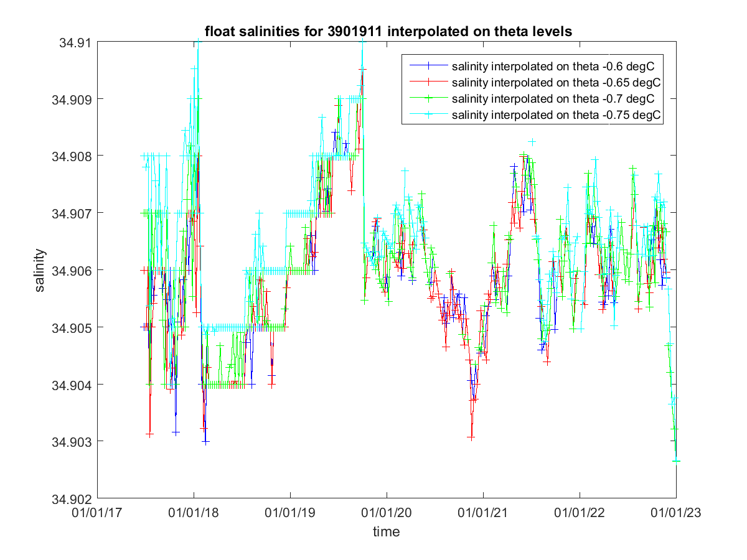Click the 01/01/21 x-axis tick label

pyautogui.click(x=483, y=513)
